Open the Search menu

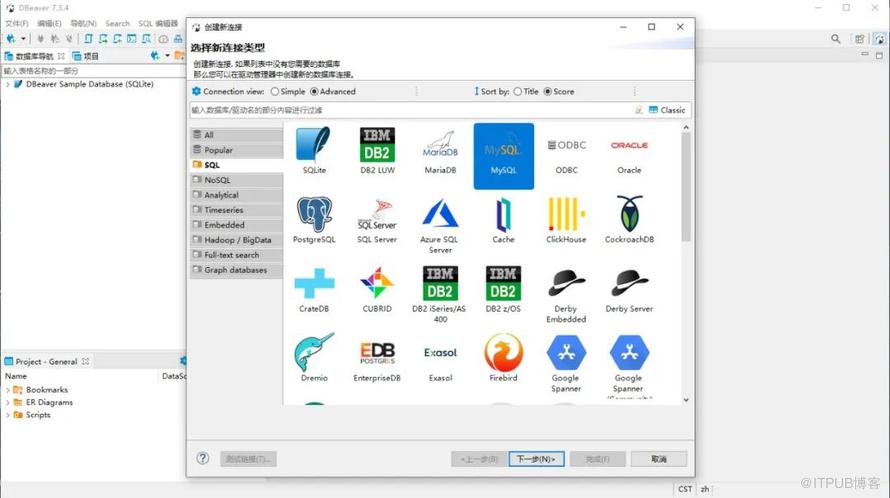117,23
